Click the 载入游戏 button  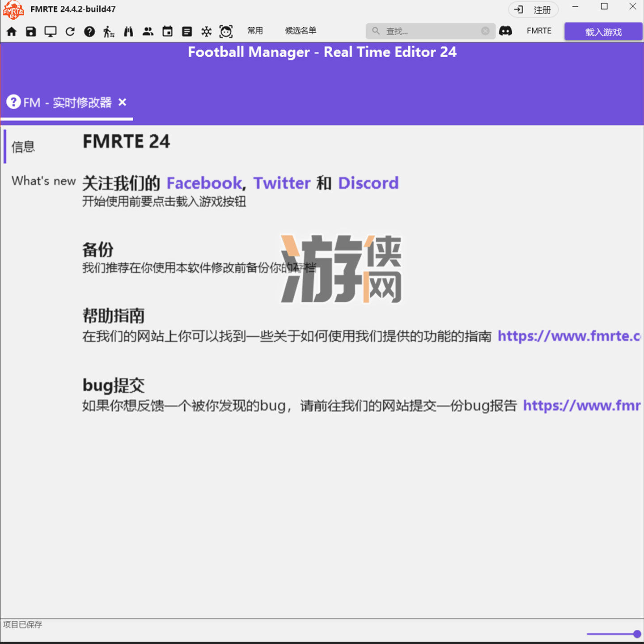pos(603,31)
